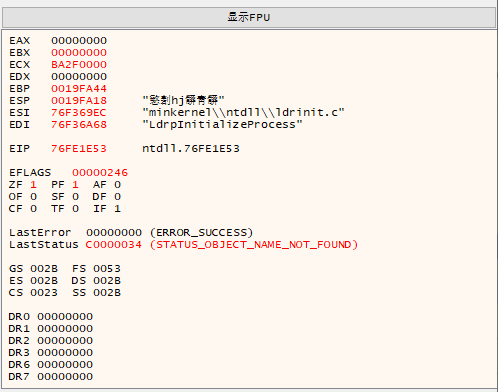Select EIP value 76FE1E53
498x392 pixels.
coord(79,149)
